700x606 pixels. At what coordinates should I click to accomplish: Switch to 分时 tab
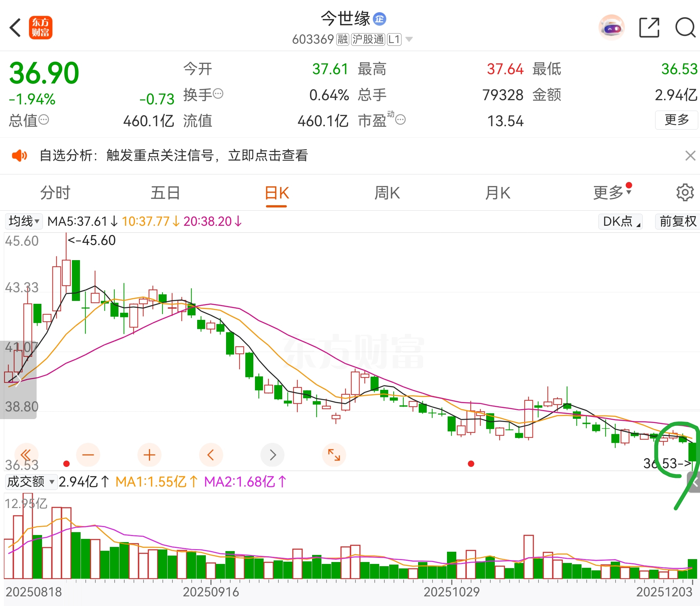tap(55, 193)
